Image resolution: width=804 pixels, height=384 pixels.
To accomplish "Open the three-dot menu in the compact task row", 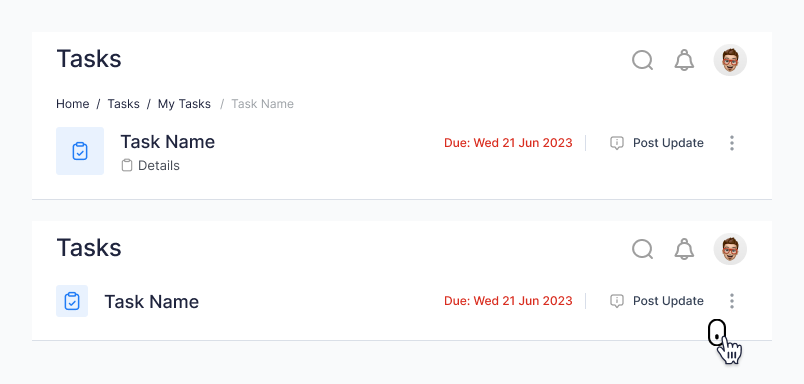I will tap(732, 301).
